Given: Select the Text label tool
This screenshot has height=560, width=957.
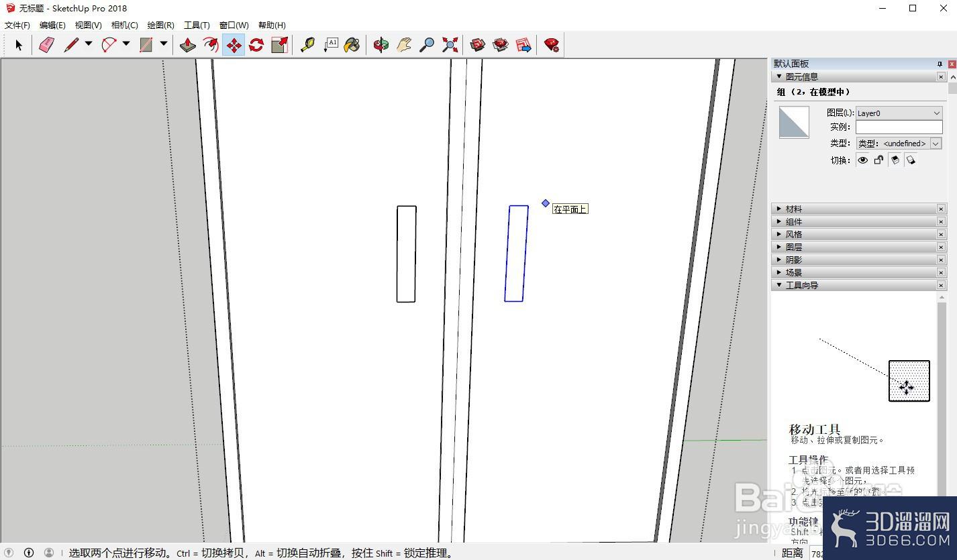Looking at the screenshot, I should [x=331, y=45].
